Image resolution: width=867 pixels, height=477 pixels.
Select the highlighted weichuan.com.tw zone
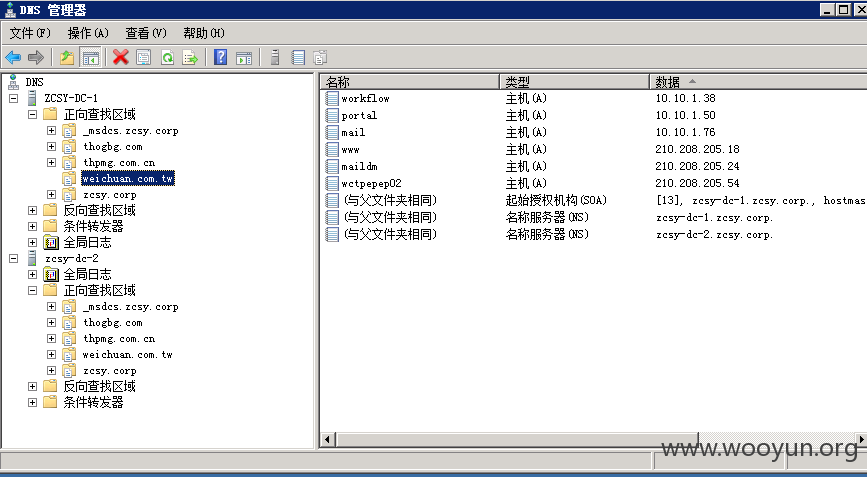click(128, 179)
